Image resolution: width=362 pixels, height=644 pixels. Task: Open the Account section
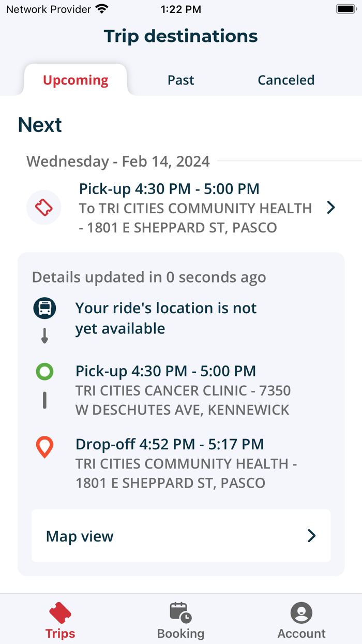coord(301,620)
